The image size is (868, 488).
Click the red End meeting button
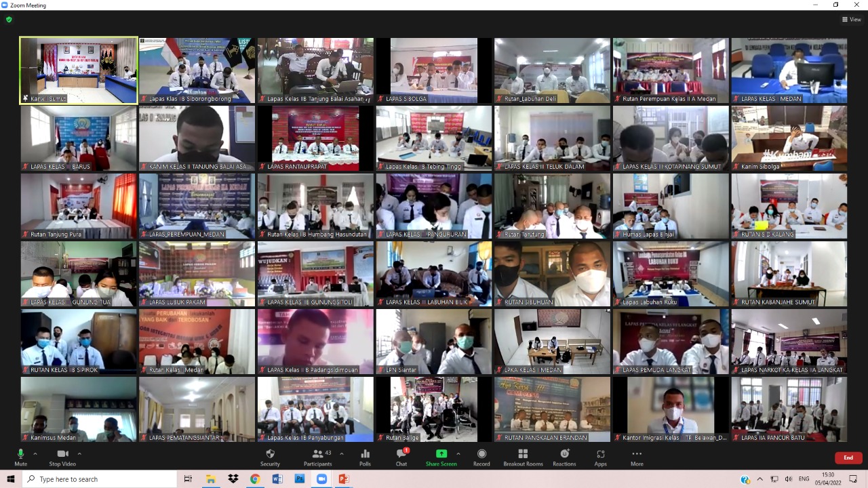click(848, 457)
